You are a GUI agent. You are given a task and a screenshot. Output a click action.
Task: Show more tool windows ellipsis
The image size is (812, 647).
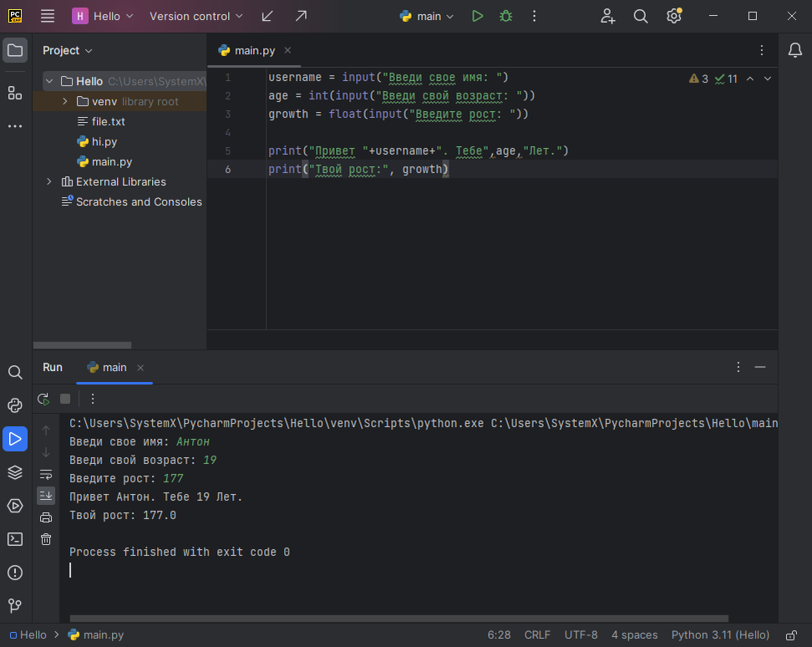tap(15, 126)
